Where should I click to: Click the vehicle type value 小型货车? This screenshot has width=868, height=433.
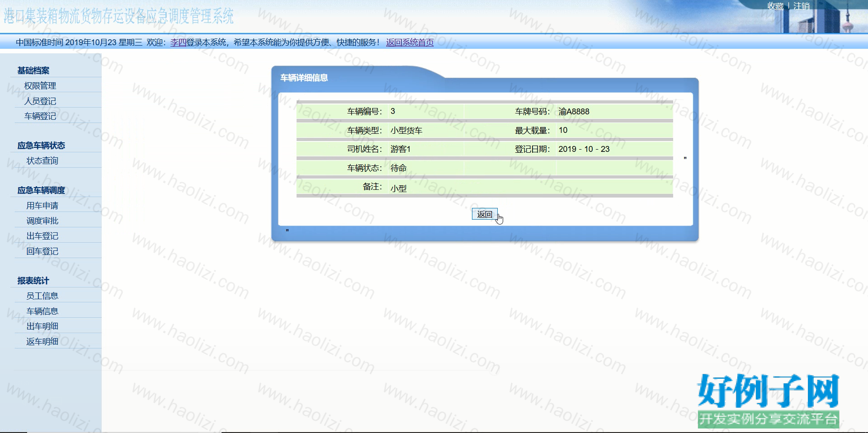point(406,131)
